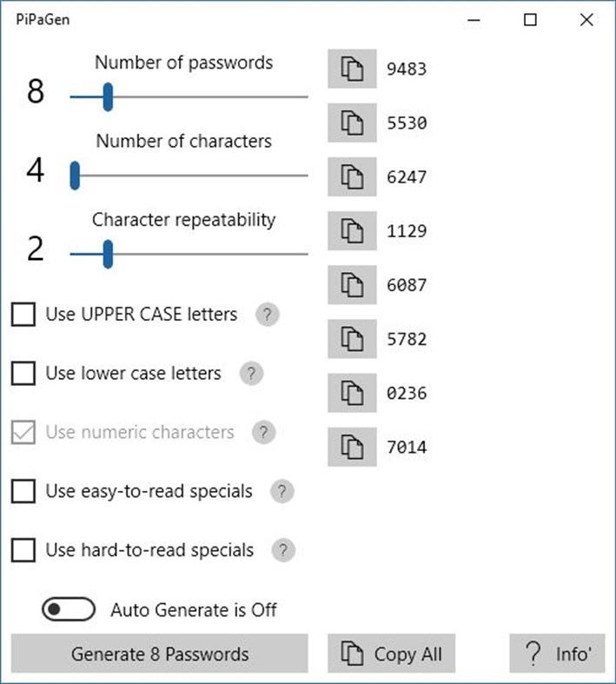Show help for hard-to-read specials option
This screenshot has width=616, height=684.
[x=283, y=550]
